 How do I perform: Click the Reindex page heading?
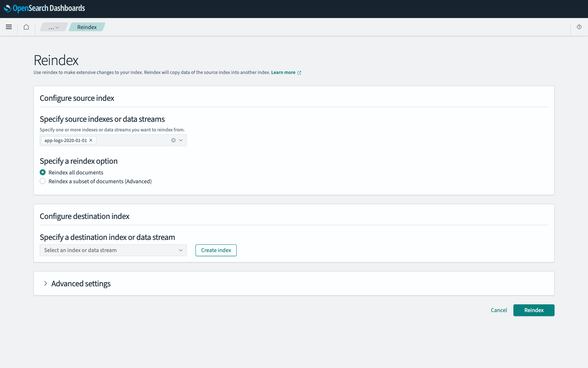click(56, 60)
